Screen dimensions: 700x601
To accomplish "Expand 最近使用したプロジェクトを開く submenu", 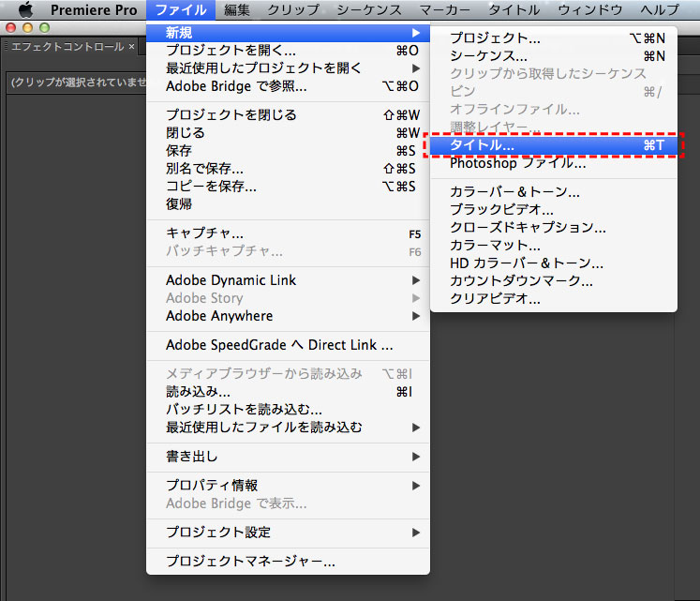I will click(x=288, y=68).
